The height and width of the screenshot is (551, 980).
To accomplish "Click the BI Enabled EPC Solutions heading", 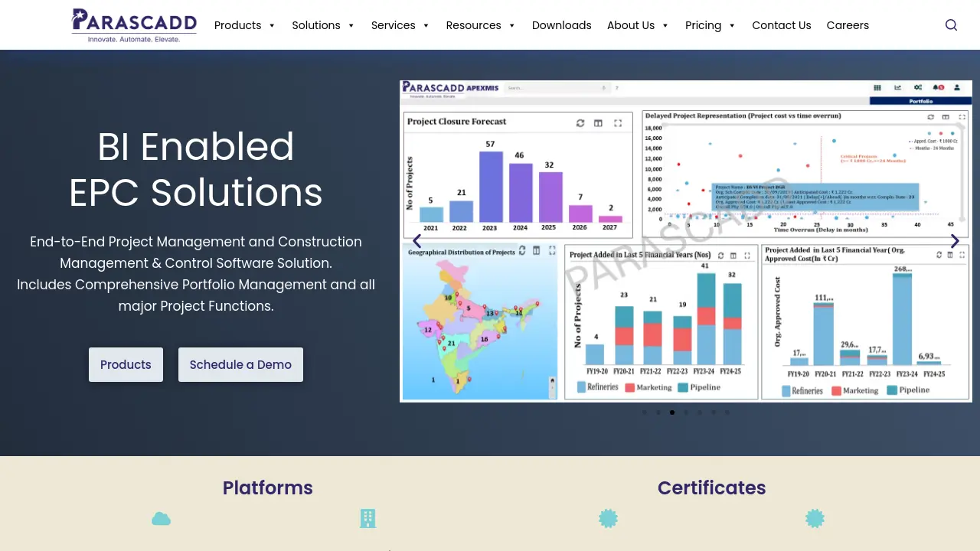I will (196, 169).
